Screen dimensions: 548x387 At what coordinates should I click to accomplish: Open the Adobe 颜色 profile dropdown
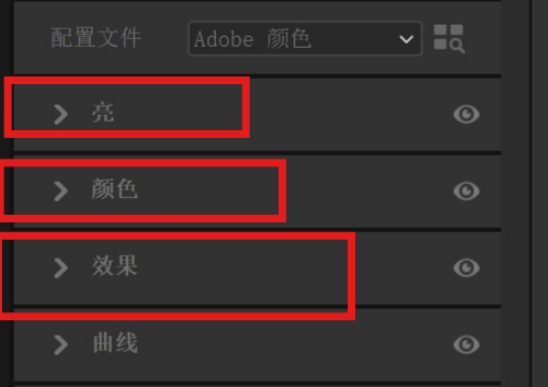[305, 38]
